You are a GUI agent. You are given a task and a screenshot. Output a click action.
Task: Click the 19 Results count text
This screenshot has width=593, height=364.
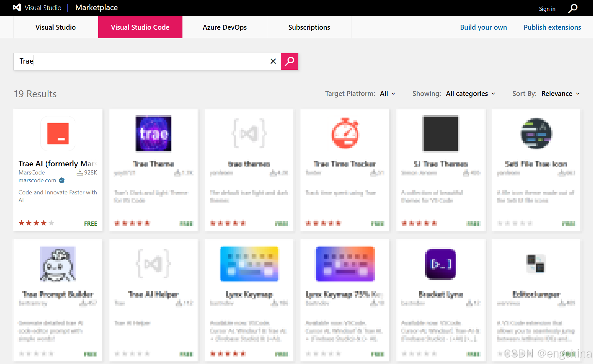point(35,94)
